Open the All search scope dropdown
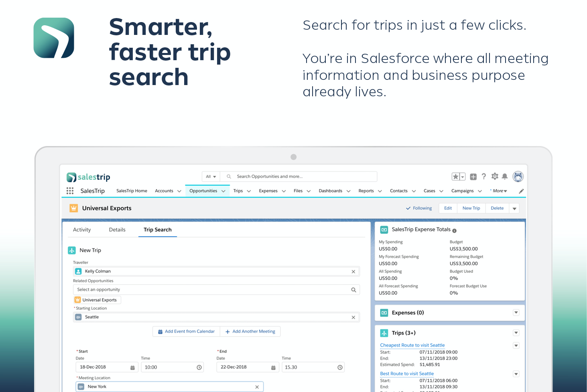587x392 pixels. click(x=211, y=177)
